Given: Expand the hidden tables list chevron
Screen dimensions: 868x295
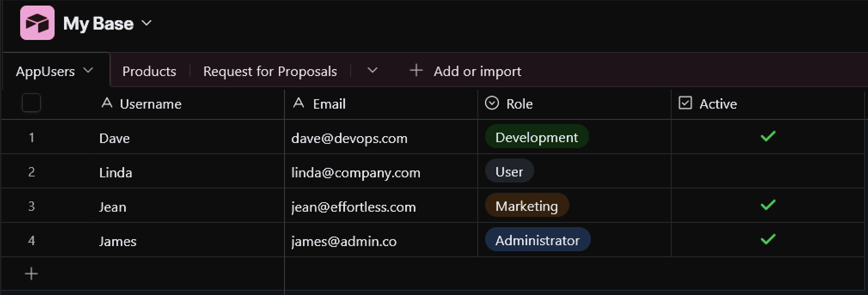Looking at the screenshot, I should (x=373, y=70).
